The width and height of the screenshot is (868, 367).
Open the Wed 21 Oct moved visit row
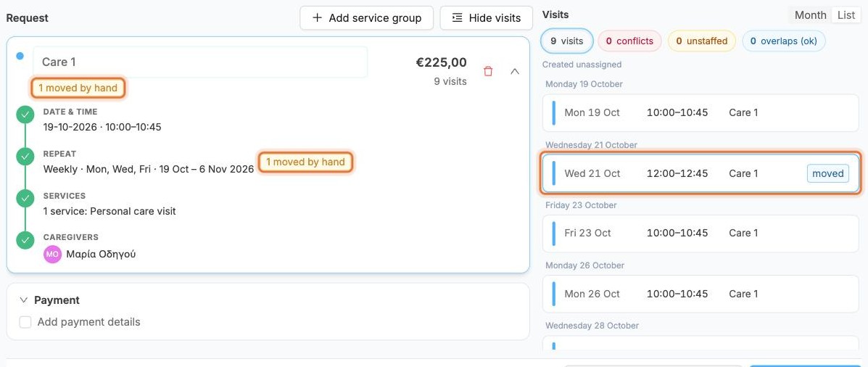click(x=700, y=173)
